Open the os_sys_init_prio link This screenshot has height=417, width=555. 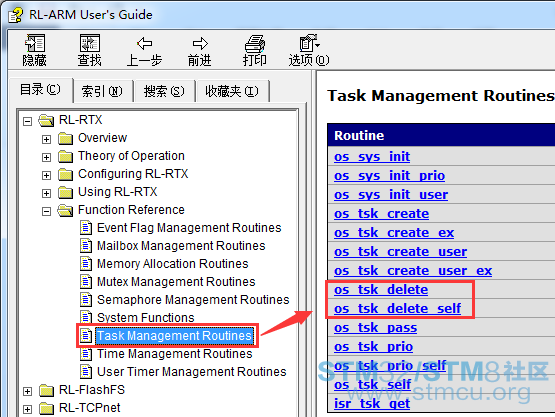pos(389,176)
